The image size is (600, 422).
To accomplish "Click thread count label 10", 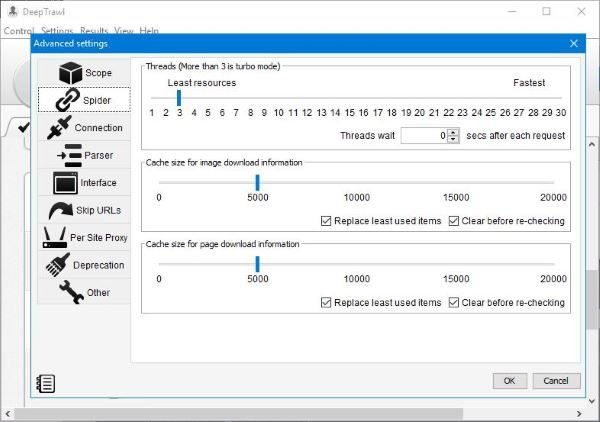I will [279, 112].
